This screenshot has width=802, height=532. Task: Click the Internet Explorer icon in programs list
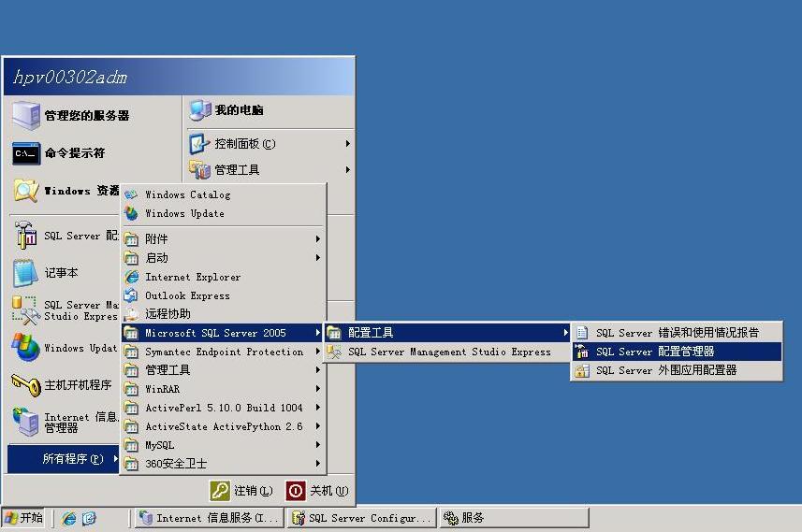pos(132,277)
